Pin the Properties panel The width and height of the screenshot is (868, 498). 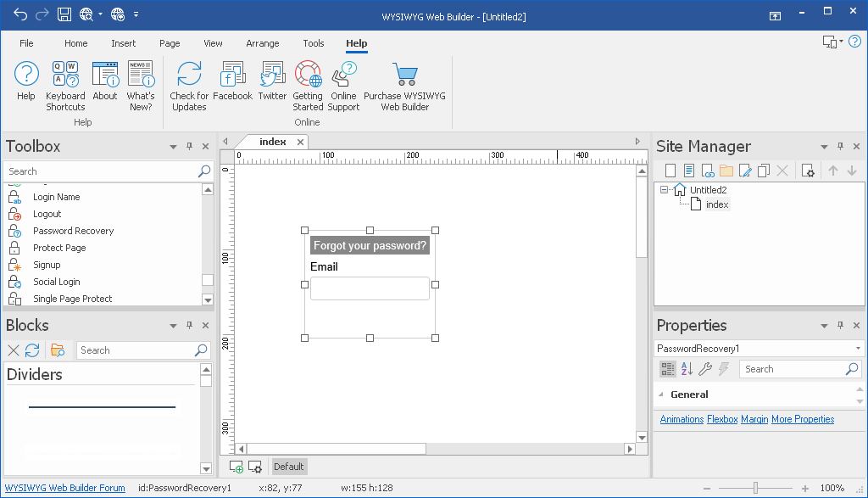coord(840,325)
